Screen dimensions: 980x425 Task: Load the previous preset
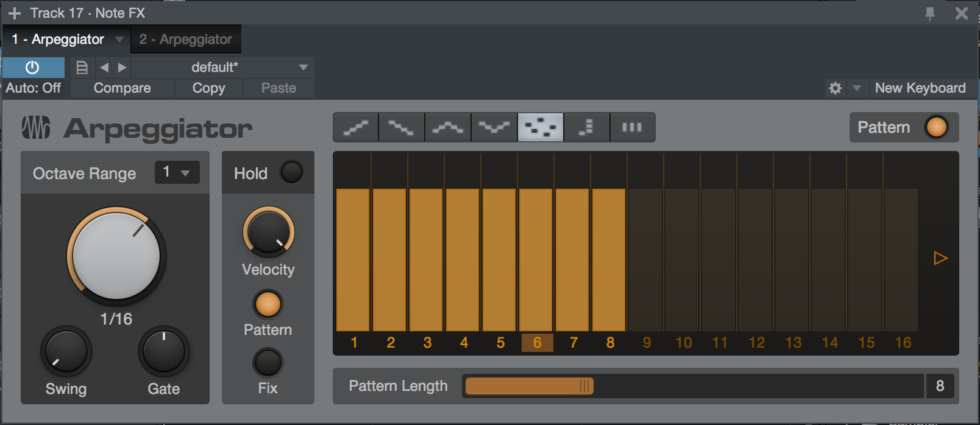104,68
